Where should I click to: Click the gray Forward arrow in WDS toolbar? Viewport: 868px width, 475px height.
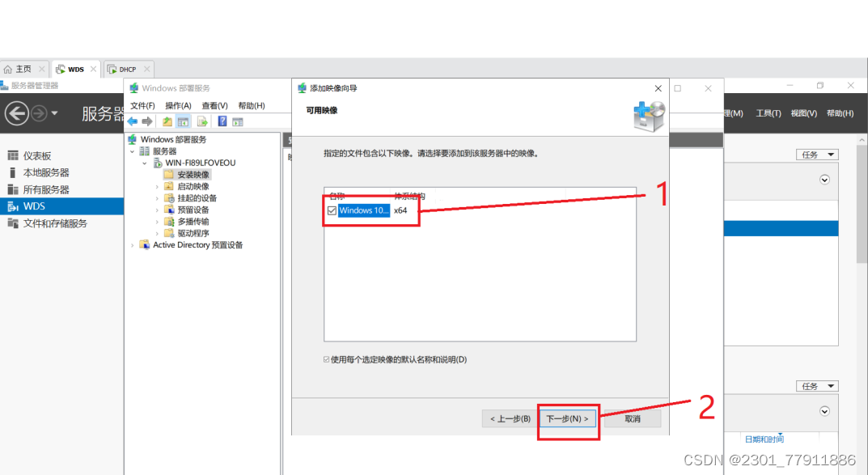pyautogui.click(x=146, y=121)
